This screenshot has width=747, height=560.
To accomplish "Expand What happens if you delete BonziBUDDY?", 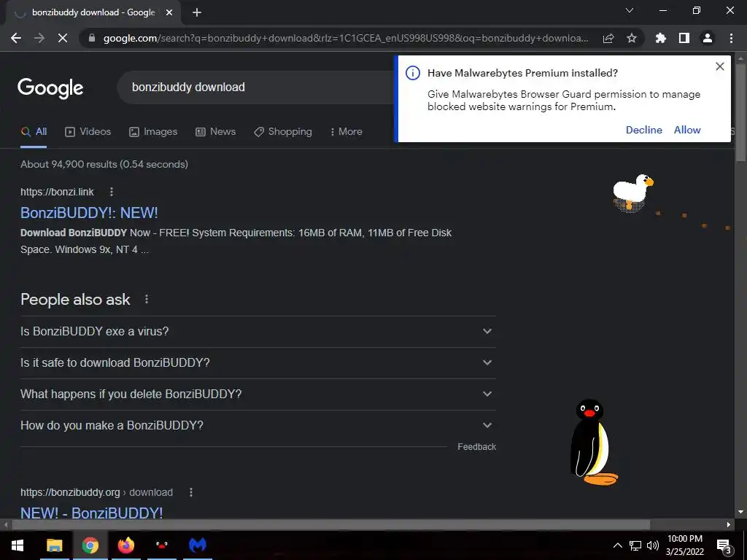I will pos(258,394).
